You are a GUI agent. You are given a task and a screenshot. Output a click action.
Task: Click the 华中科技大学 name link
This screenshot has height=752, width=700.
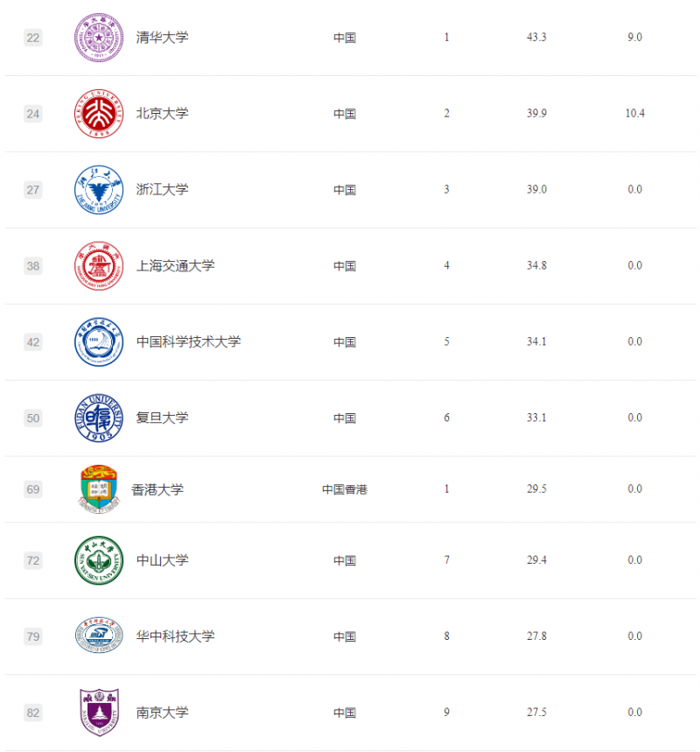(x=176, y=636)
